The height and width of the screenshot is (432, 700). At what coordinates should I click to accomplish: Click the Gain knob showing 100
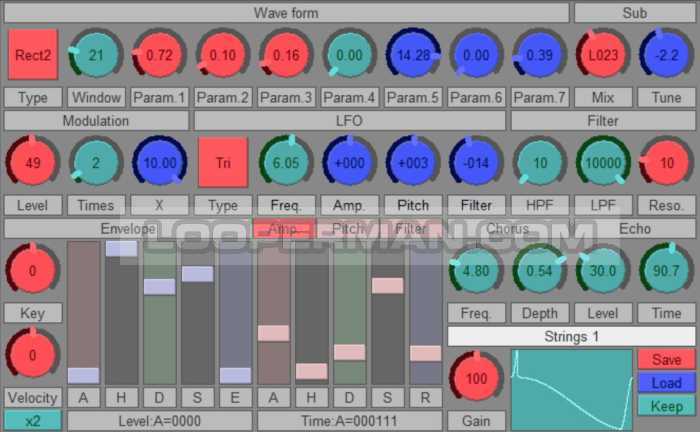pyautogui.click(x=476, y=380)
